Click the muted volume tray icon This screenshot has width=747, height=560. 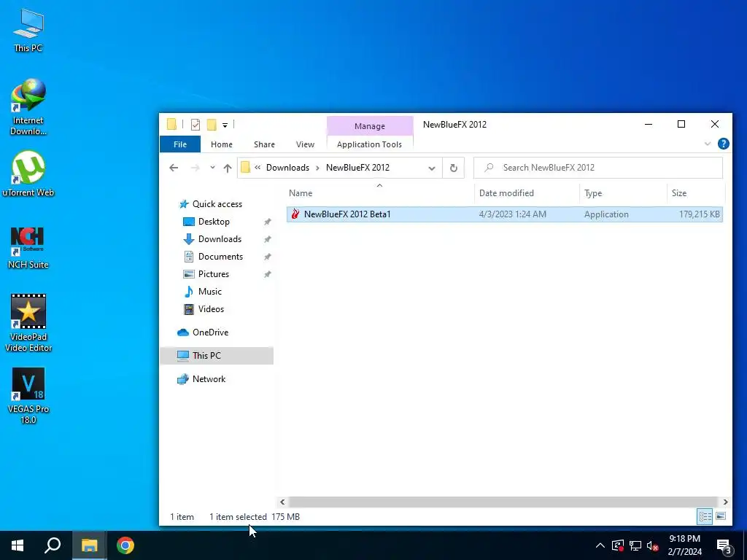[653, 545]
